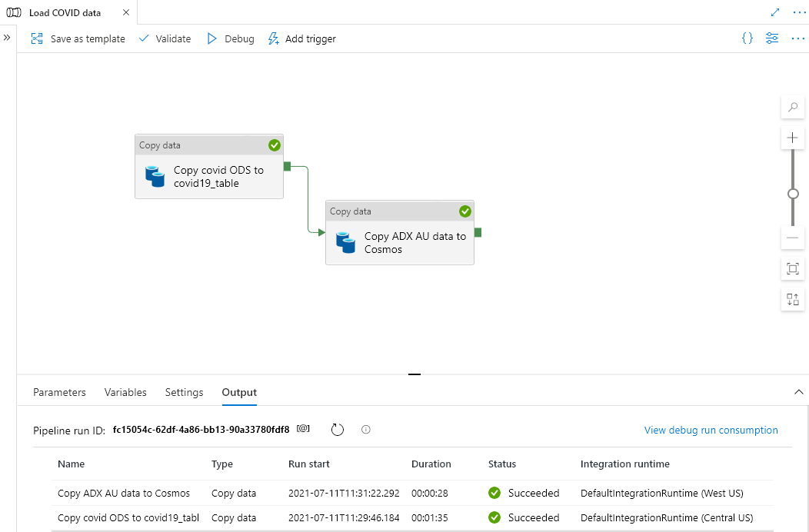Switch to the Variables tab
Screen dimensions: 809x532
125,392
